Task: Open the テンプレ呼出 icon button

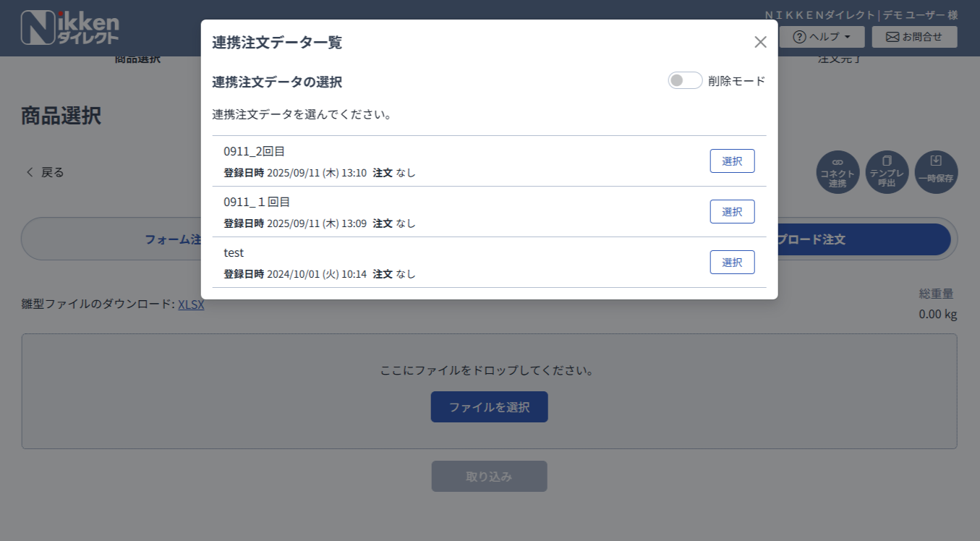Action: click(x=887, y=172)
